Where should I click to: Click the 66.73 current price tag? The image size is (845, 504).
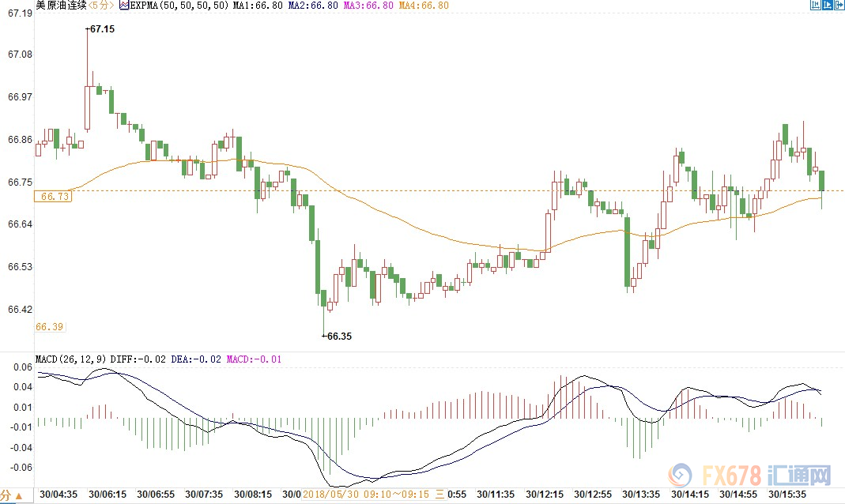point(53,197)
